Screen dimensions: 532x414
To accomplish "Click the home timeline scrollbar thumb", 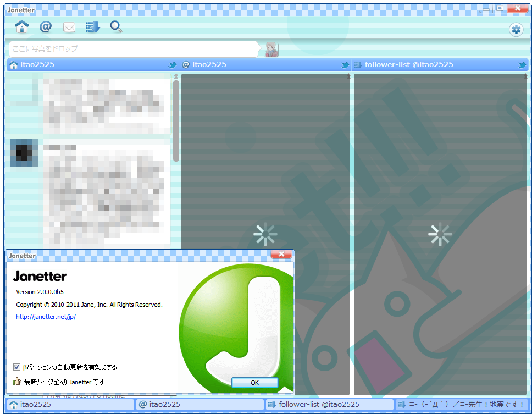I will click(176, 121).
